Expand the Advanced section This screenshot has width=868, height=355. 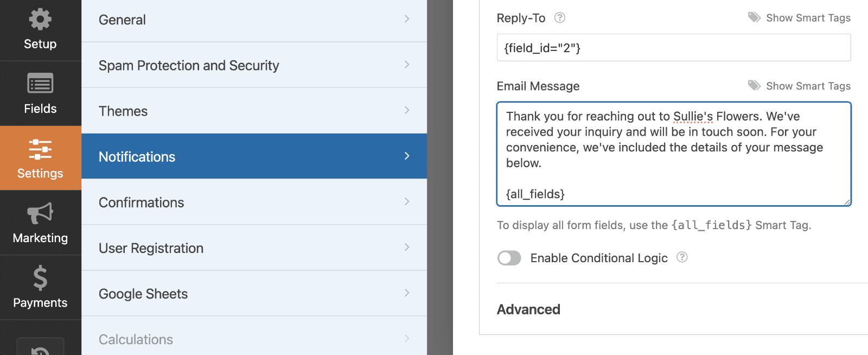(x=528, y=309)
